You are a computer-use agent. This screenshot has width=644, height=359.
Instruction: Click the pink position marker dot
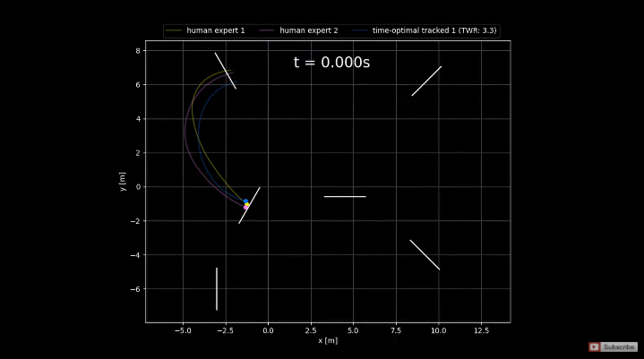click(245, 208)
